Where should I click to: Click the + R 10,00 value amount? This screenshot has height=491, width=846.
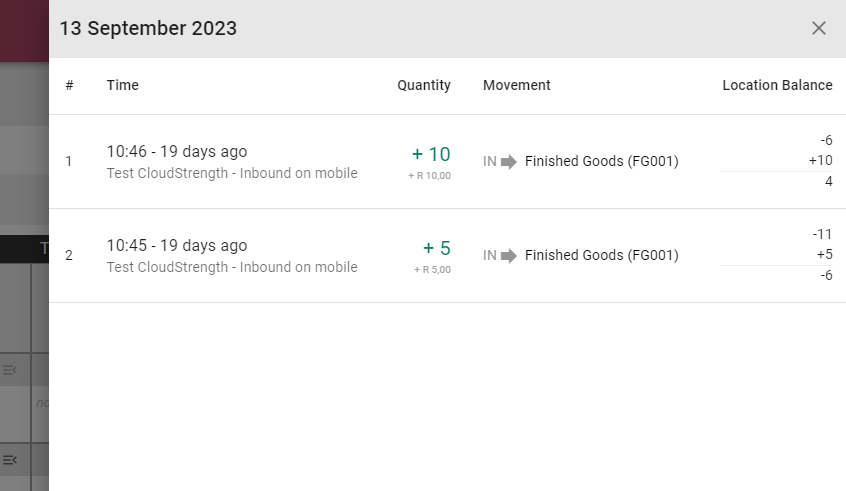pyautogui.click(x=429, y=176)
